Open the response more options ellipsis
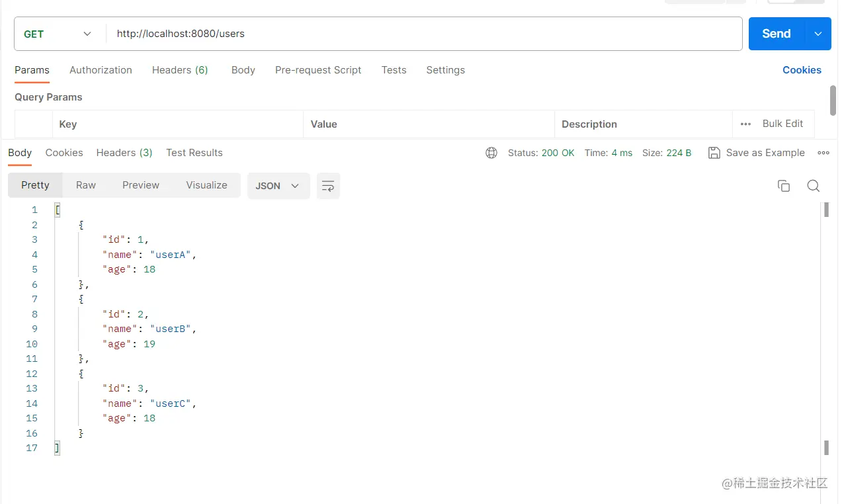The width and height of the screenshot is (842, 504). tap(823, 153)
